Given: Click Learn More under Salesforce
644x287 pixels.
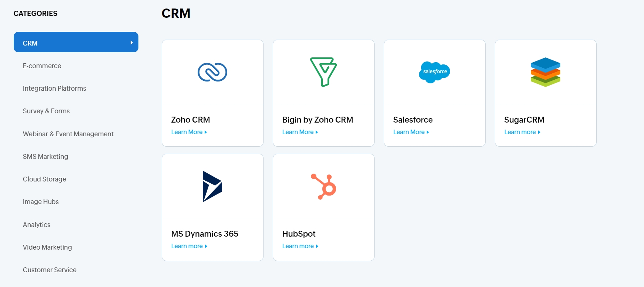Looking at the screenshot, I should click(x=411, y=132).
